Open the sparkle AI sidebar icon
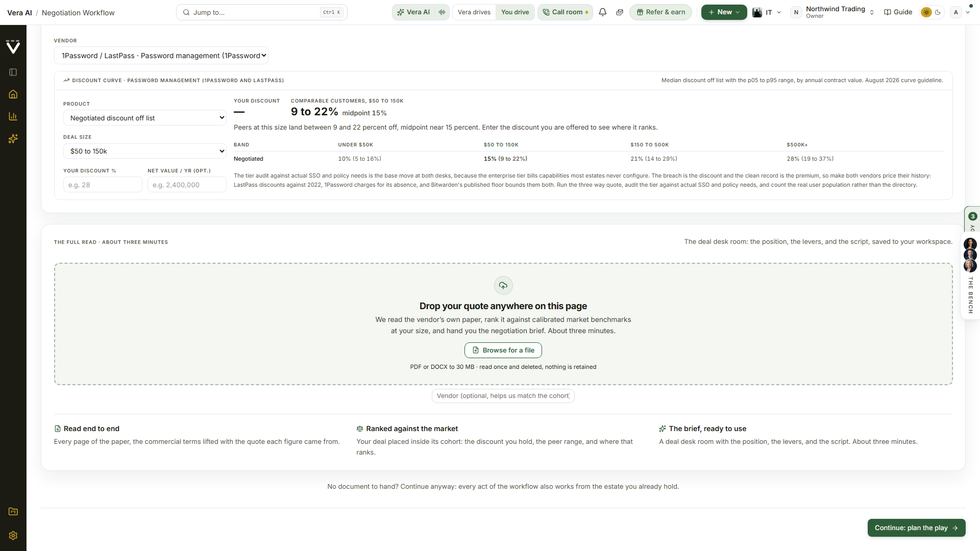 point(13,139)
